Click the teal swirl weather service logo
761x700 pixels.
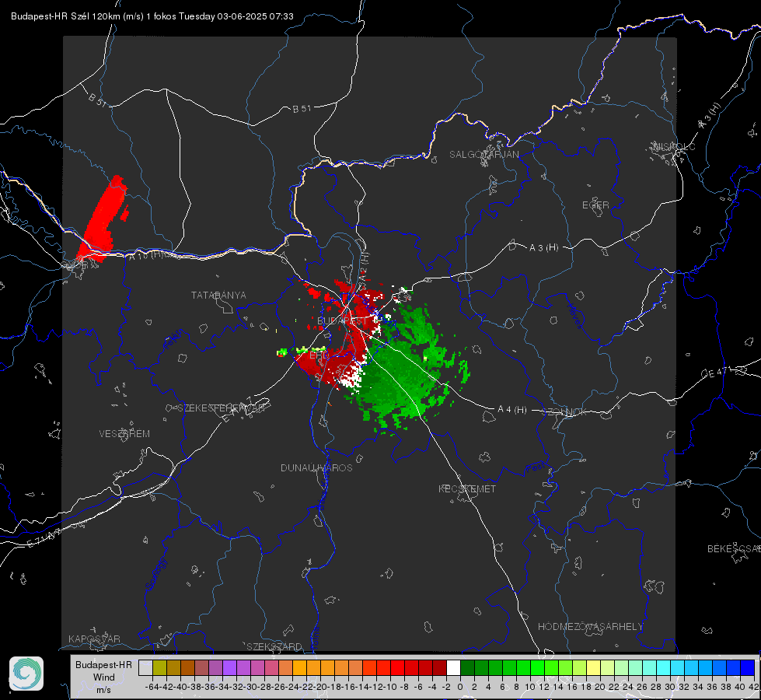[26, 674]
